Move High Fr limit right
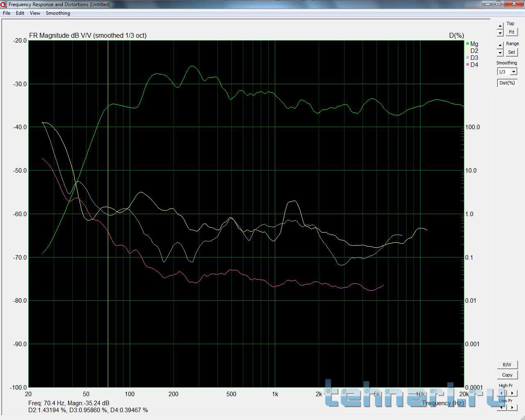This screenshot has width=525, height=420. 512,393
